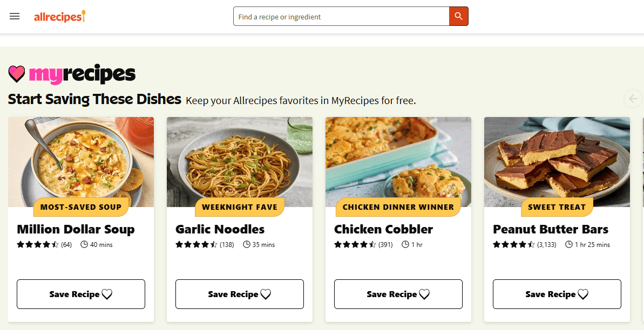Click heart icon on Peanut Butter Bars card
The height and width of the screenshot is (330, 644).
[x=583, y=294]
